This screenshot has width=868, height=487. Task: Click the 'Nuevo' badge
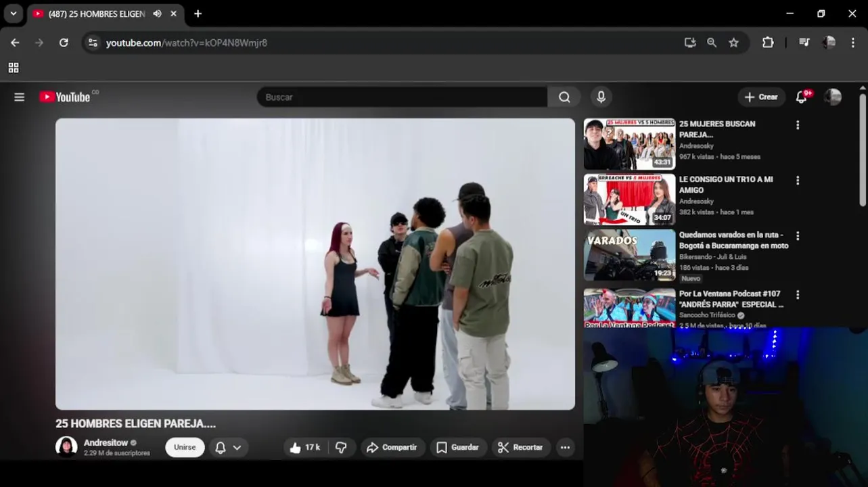tap(691, 279)
